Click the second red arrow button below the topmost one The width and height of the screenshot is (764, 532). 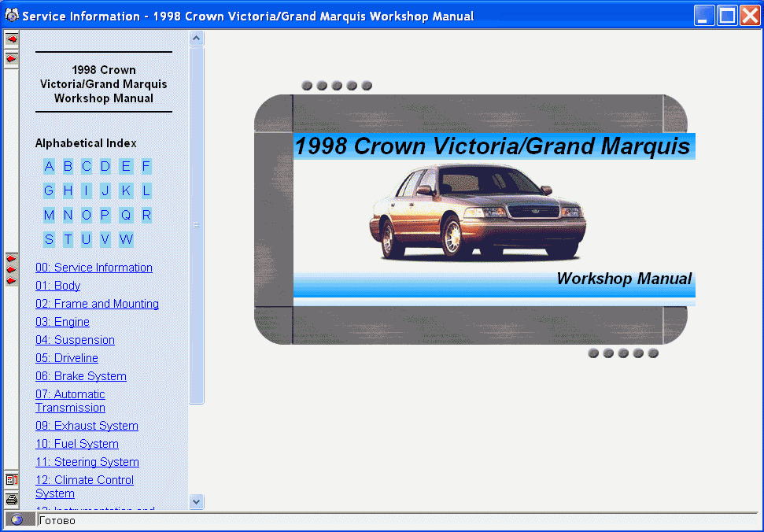(x=11, y=59)
